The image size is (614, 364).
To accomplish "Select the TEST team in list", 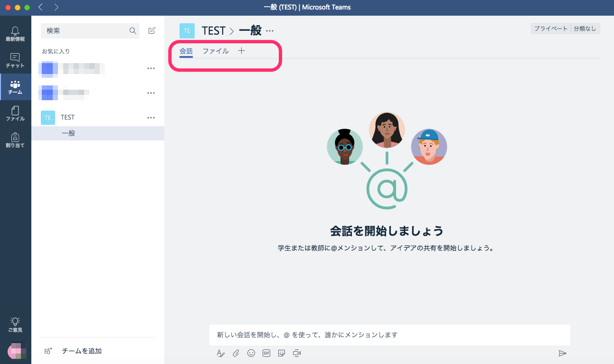I will pyautogui.click(x=98, y=117).
